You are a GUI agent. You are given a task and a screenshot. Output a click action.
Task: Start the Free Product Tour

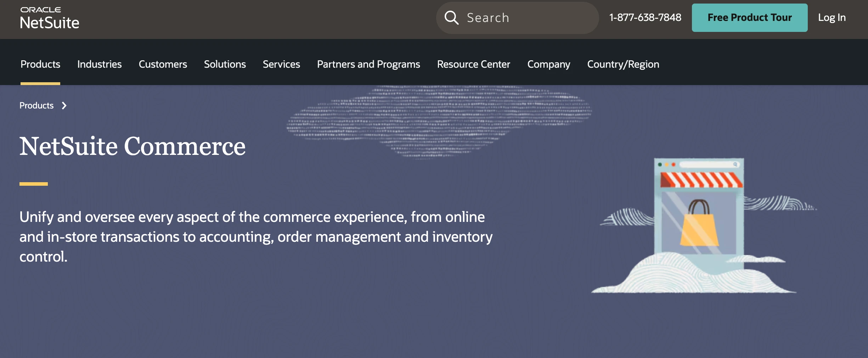(x=750, y=18)
